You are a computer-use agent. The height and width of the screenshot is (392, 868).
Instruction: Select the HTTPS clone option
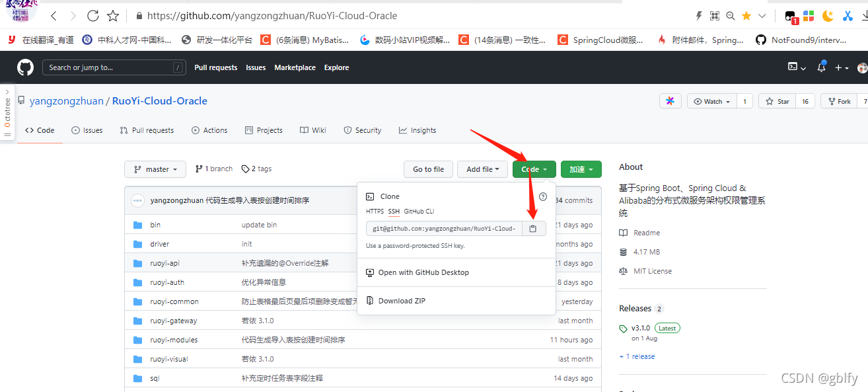click(375, 212)
